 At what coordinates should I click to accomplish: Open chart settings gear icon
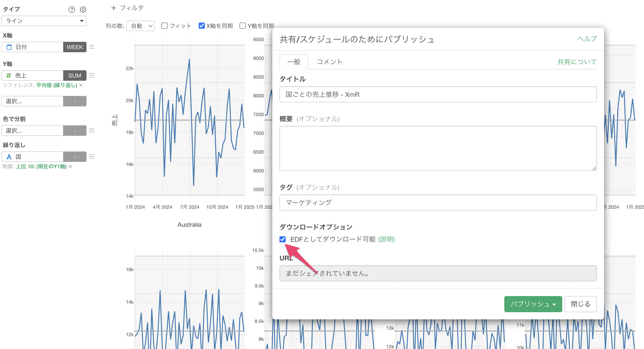tap(83, 9)
